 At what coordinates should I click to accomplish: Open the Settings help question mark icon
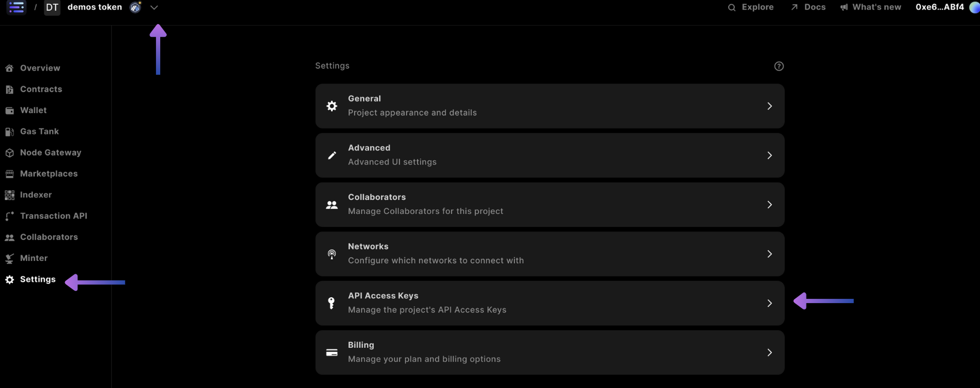point(779,66)
